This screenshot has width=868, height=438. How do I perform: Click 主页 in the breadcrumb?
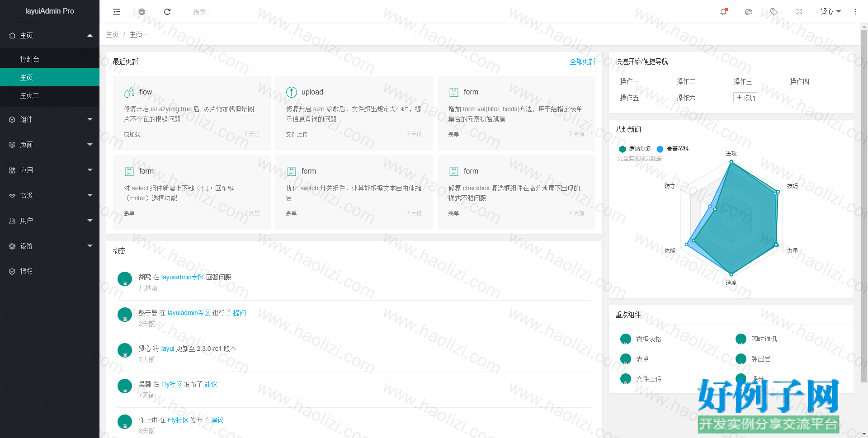click(x=113, y=35)
